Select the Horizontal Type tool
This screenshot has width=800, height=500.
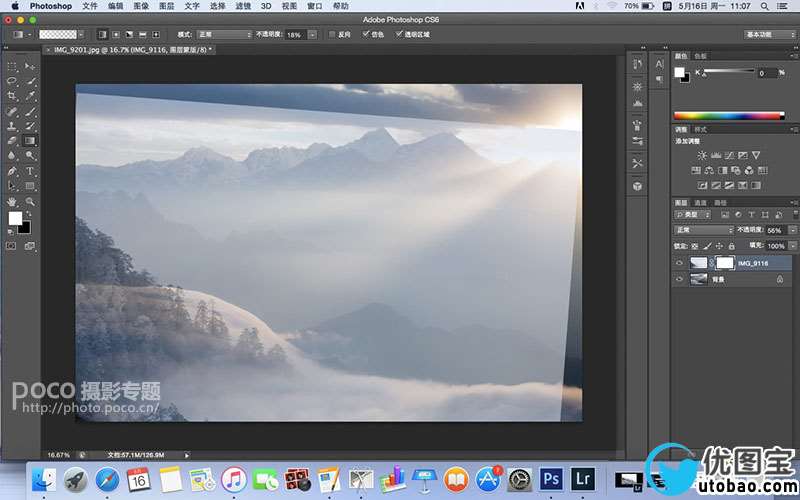tap(30, 171)
